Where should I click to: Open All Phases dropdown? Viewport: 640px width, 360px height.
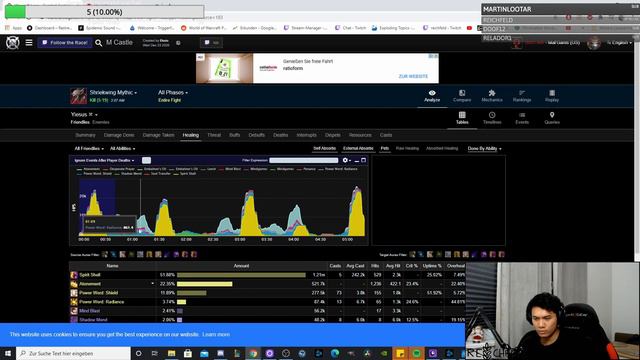173,93
